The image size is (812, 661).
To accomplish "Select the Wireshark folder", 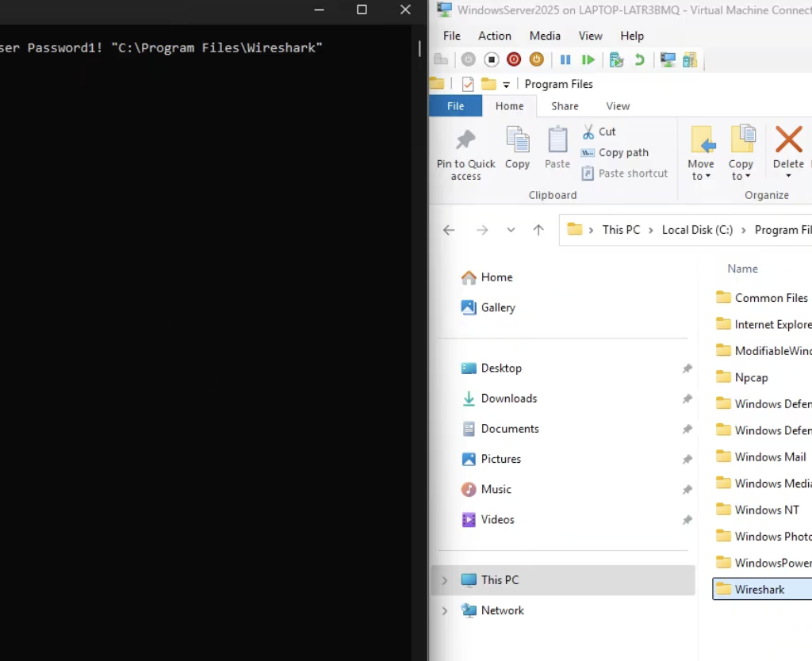I will click(x=762, y=589).
